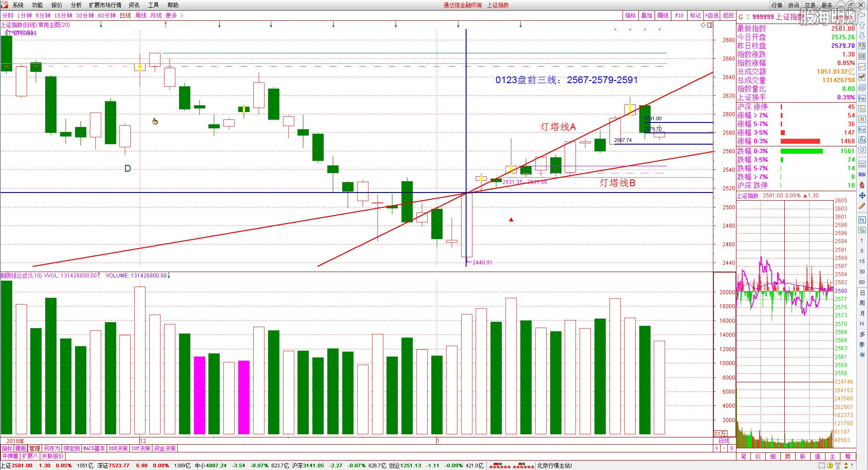The width and height of the screenshot is (868, 470).
Task: Select 季 quarterly period in sidebar
Action: click(862, 344)
